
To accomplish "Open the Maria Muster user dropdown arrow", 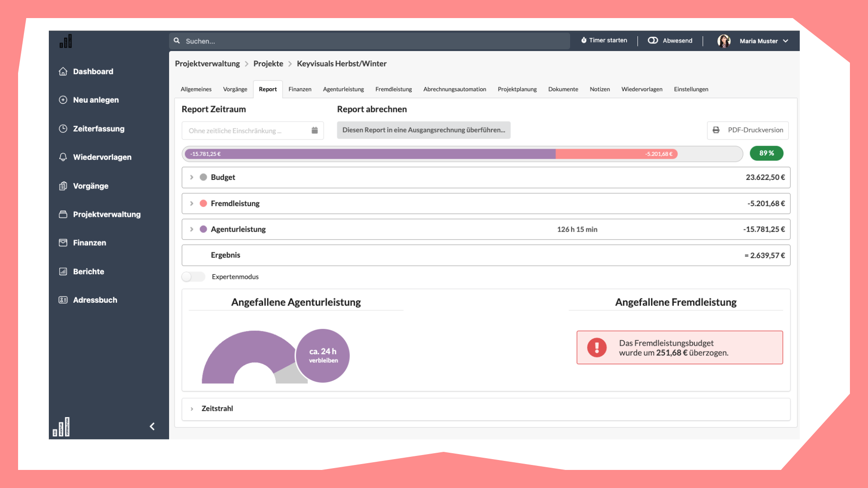I will [x=786, y=41].
